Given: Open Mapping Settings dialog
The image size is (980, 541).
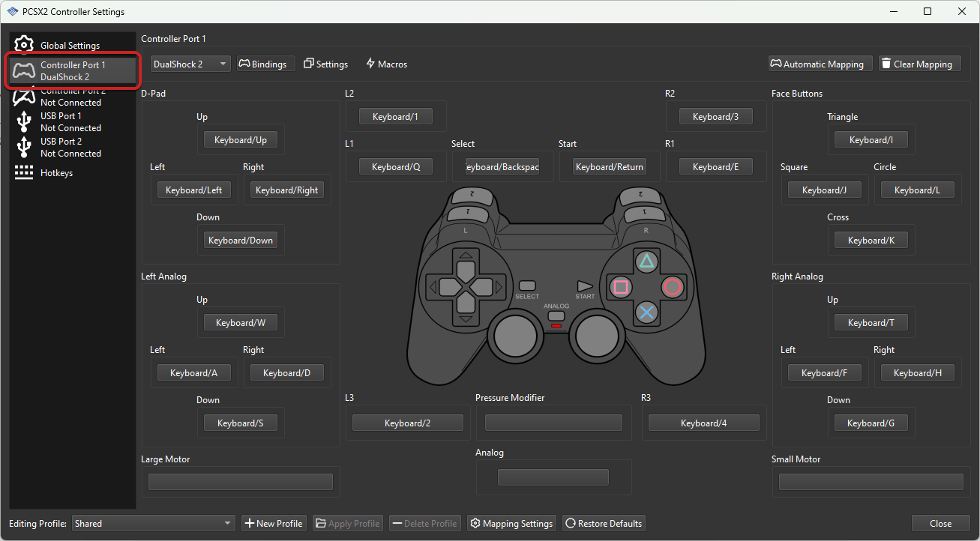Looking at the screenshot, I should click(512, 524).
